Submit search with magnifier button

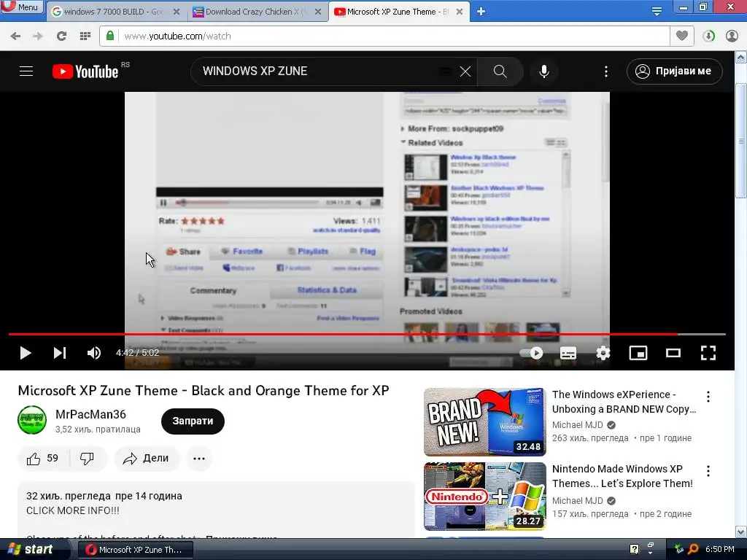click(500, 71)
